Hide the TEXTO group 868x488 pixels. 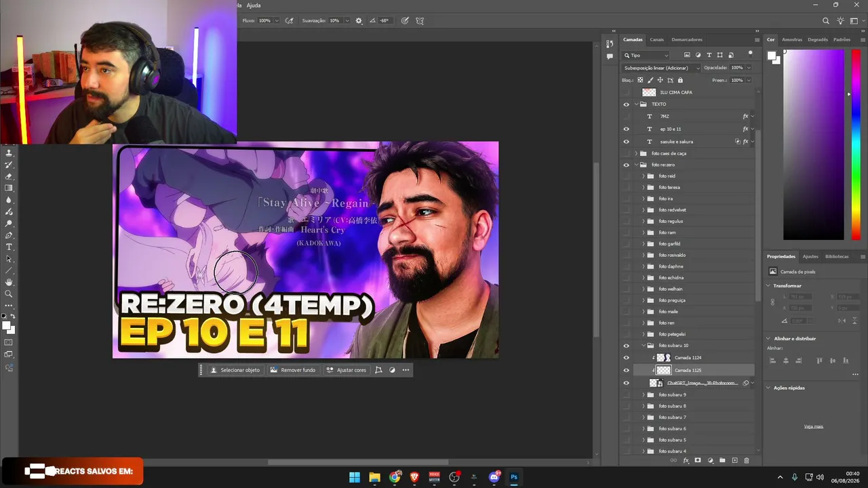[x=626, y=104]
